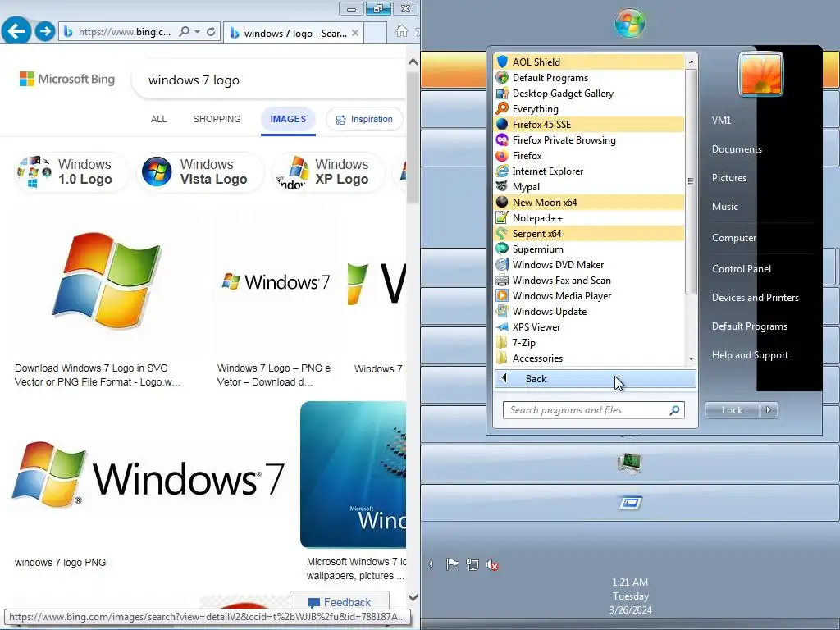Open the shutdown options arrow beside Lock
Image resolution: width=840 pixels, height=630 pixels.
point(768,410)
